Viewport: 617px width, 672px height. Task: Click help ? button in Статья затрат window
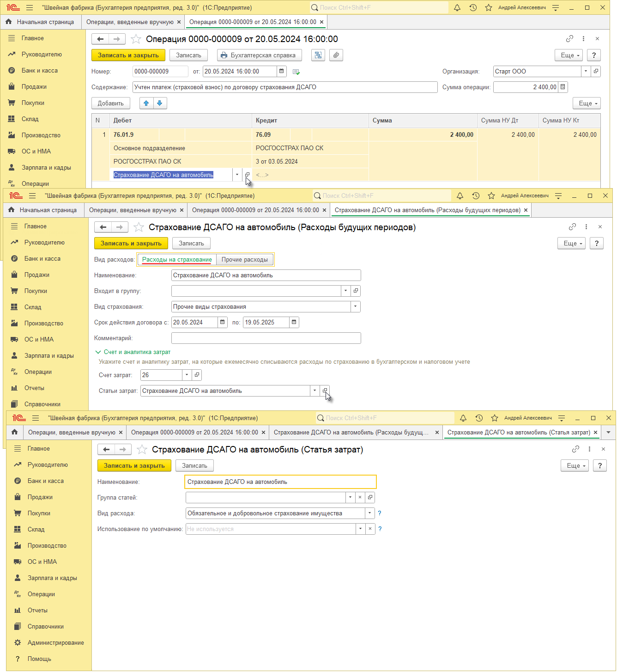coord(600,465)
